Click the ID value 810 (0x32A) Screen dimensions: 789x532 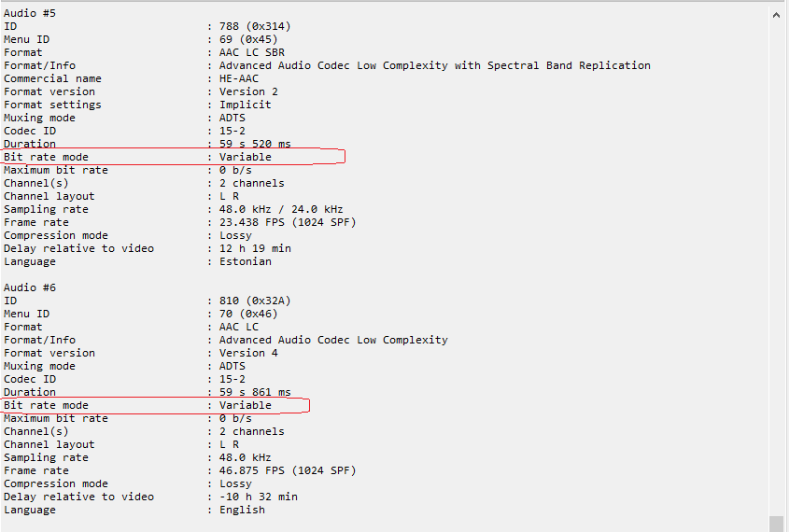point(255,301)
